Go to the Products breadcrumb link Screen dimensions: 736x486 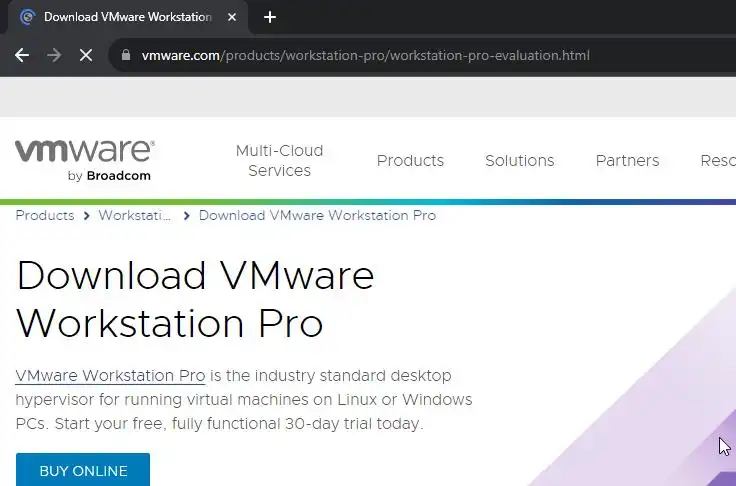coord(45,216)
